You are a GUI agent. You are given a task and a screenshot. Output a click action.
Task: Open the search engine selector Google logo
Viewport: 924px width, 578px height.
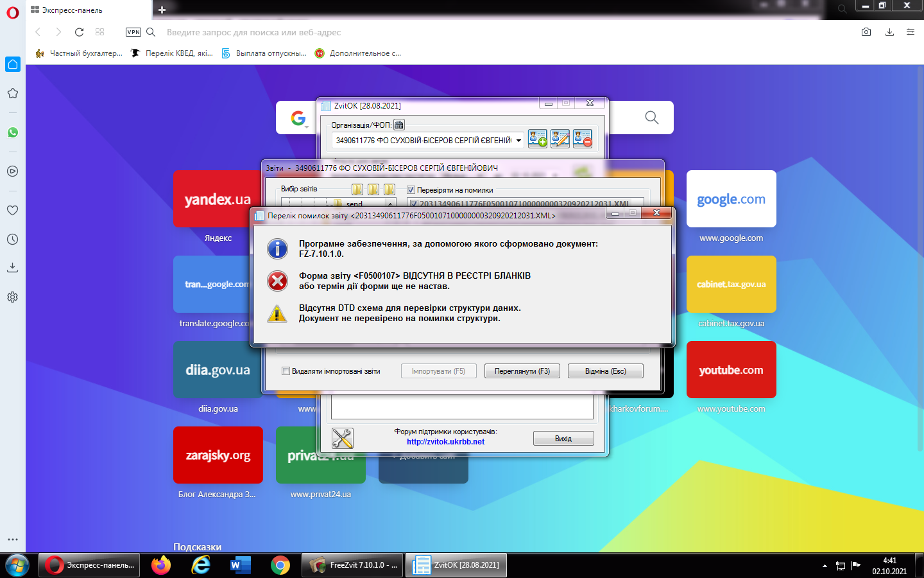tap(298, 118)
